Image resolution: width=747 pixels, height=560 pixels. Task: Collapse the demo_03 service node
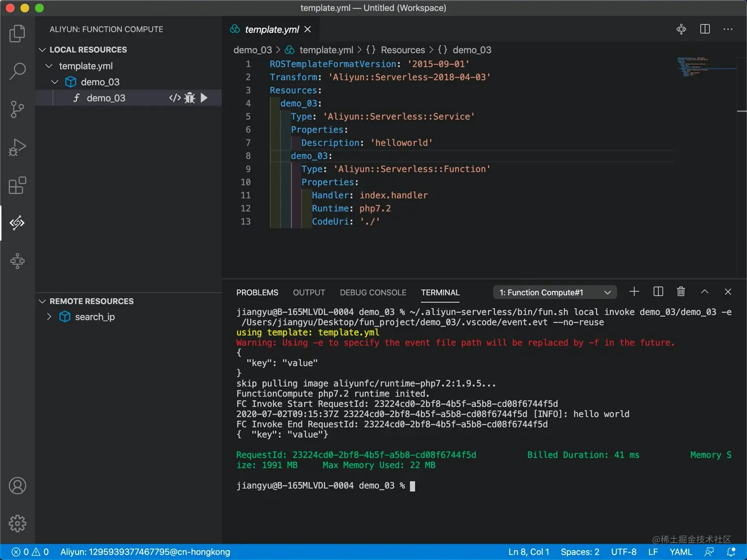click(55, 82)
